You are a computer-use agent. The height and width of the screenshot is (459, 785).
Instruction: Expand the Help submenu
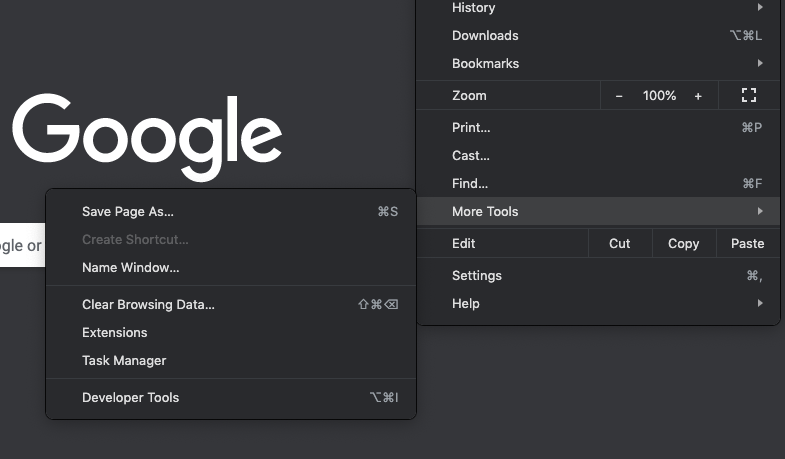[598, 304]
